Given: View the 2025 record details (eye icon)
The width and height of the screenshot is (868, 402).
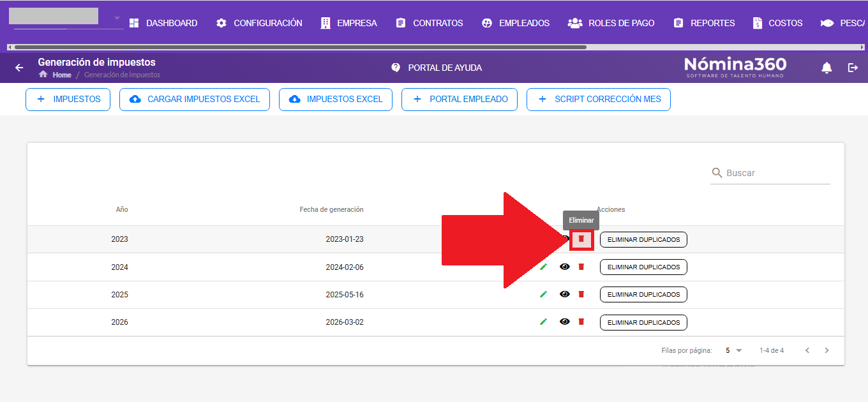Looking at the screenshot, I should pos(564,294).
